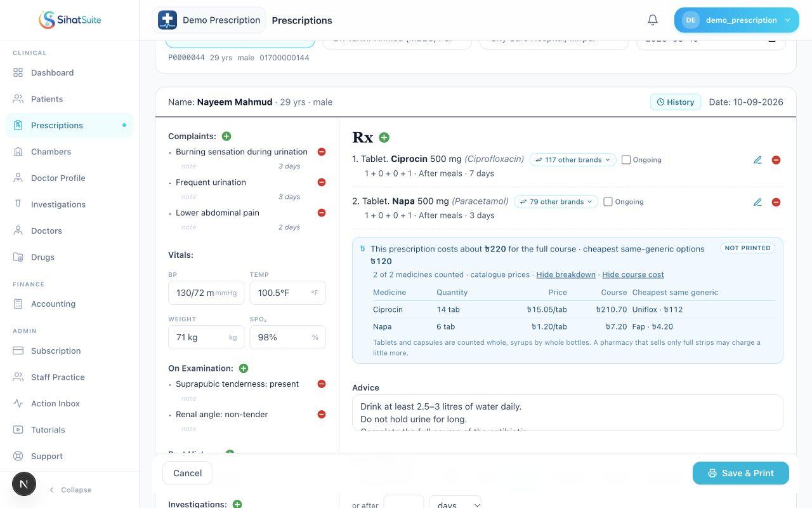This screenshot has height=508, width=812.
Task: Click the Save & Print button
Action: [741, 473]
